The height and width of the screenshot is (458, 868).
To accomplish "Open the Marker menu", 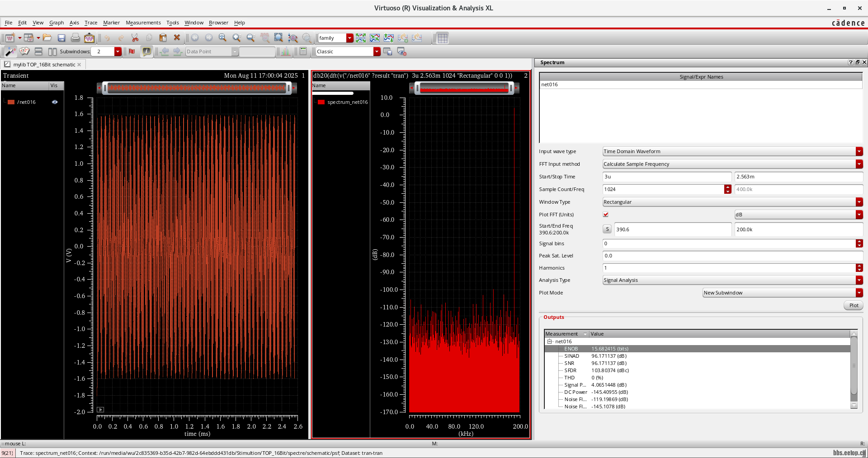I will pyautogui.click(x=111, y=23).
